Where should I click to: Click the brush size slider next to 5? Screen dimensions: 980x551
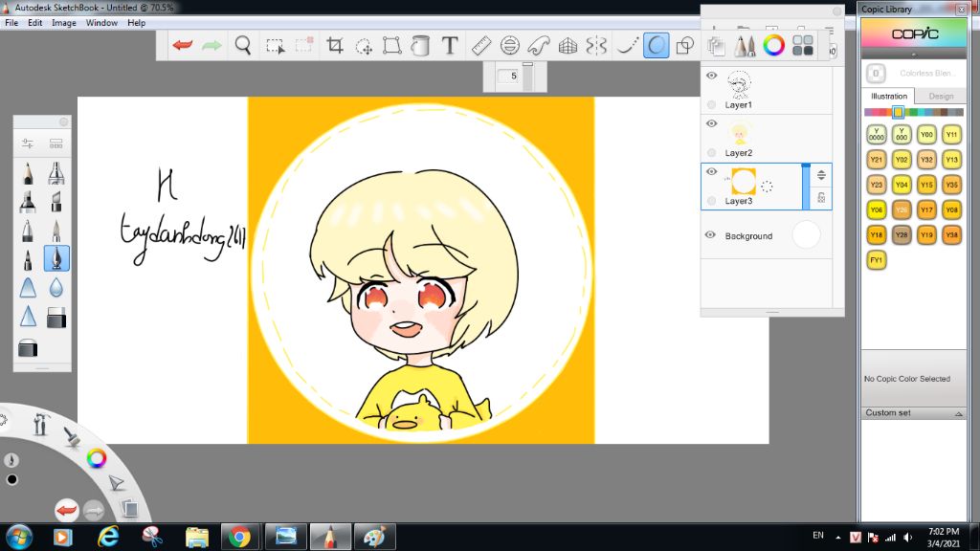528,76
